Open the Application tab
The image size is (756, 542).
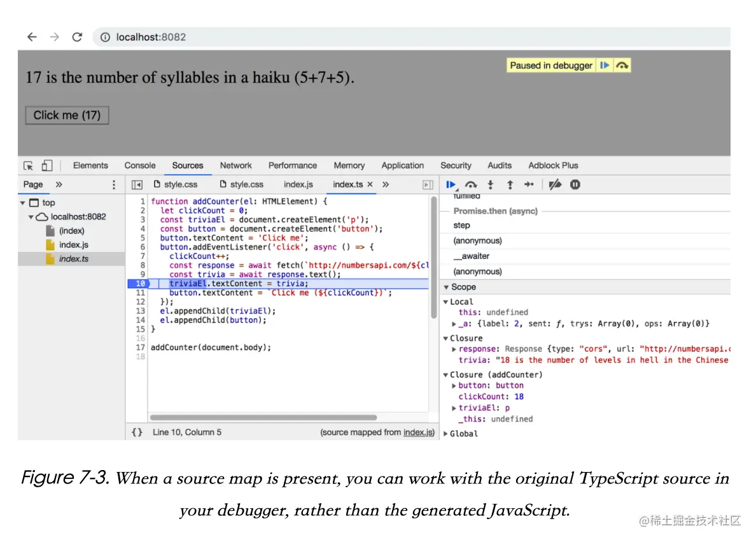(x=403, y=165)
